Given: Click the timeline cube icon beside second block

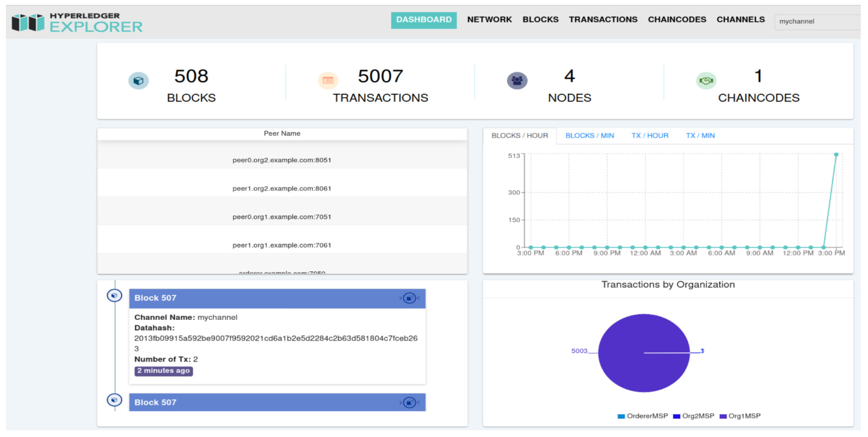Looking at the screenshot, I should coord(115,400).
